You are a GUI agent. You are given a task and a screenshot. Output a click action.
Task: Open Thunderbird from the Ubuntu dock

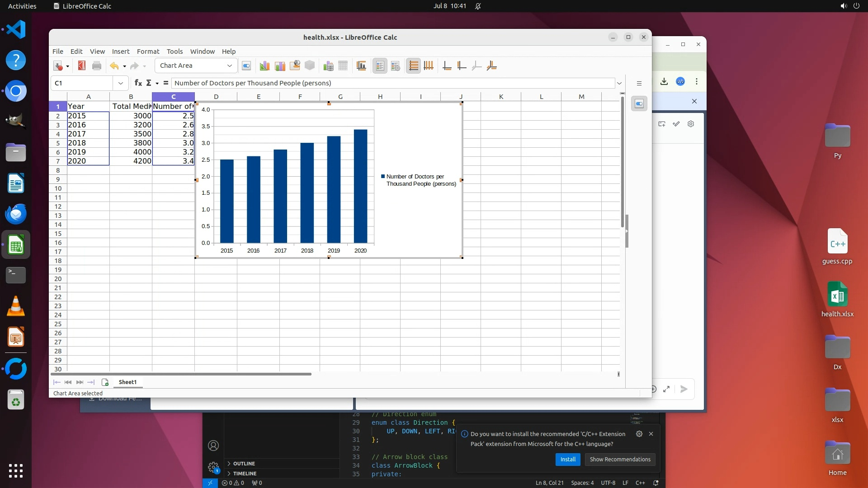16,214
